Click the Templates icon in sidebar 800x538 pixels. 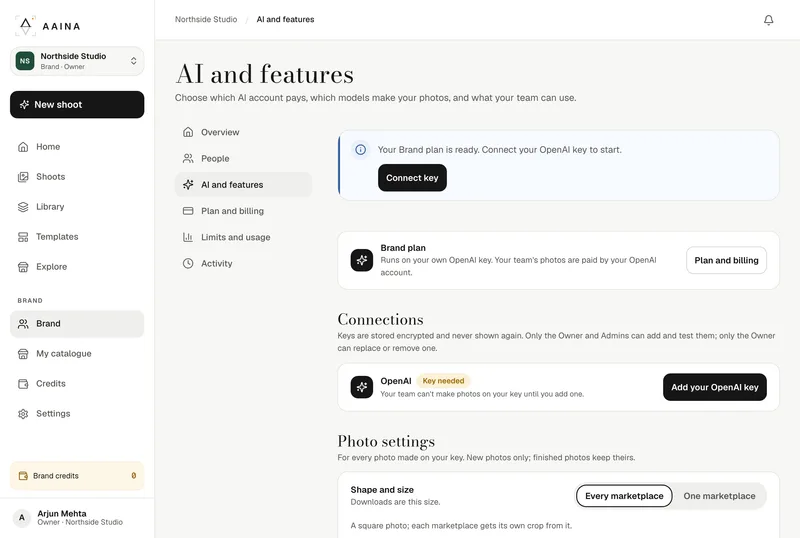23,237
